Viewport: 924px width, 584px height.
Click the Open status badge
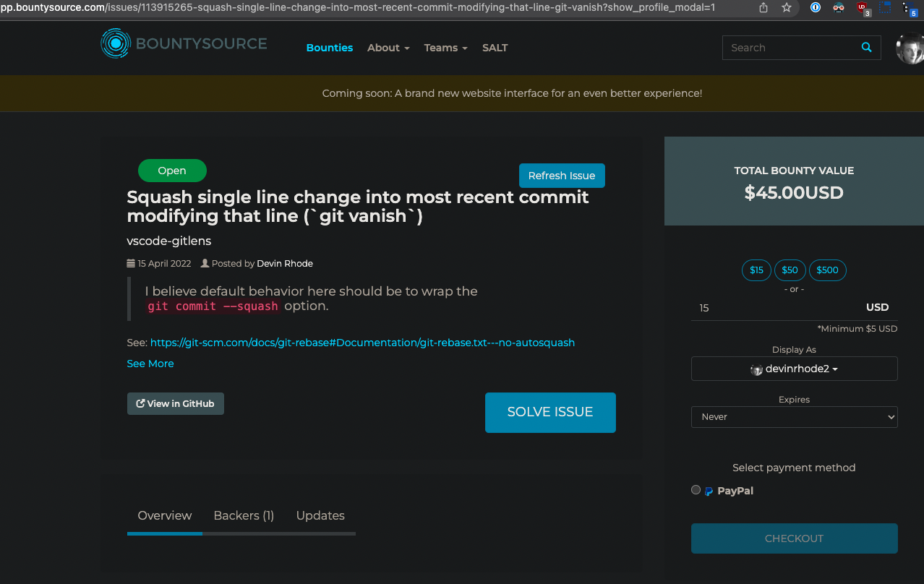click(x=172, y=171)
